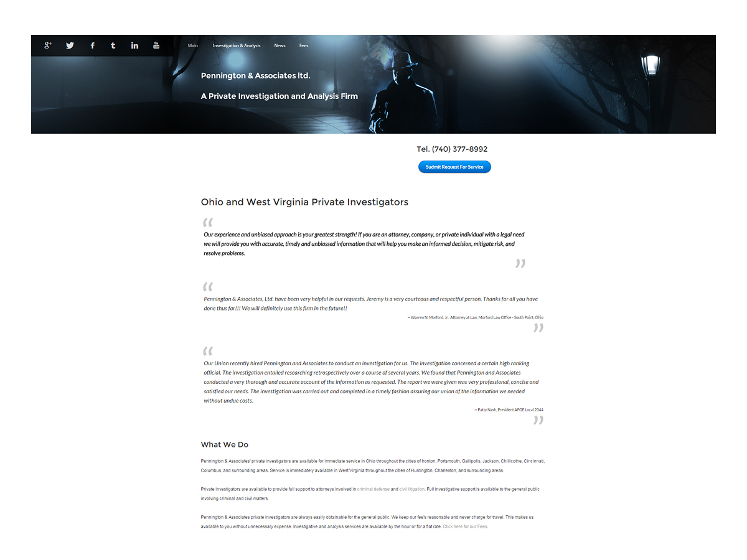
Task: Open the Twitter bird icon
Action: pyautogui.click(x=70, y=45)
